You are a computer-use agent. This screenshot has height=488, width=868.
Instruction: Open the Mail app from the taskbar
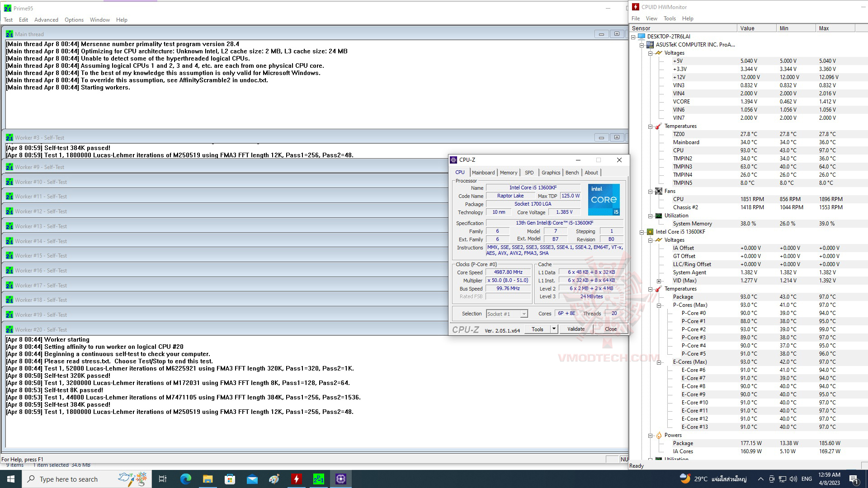click(252, 479)
